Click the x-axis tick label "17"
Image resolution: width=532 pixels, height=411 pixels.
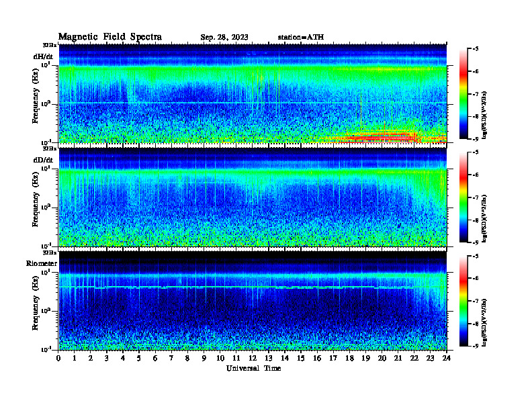pyautogui.click(x=334, y=358)
